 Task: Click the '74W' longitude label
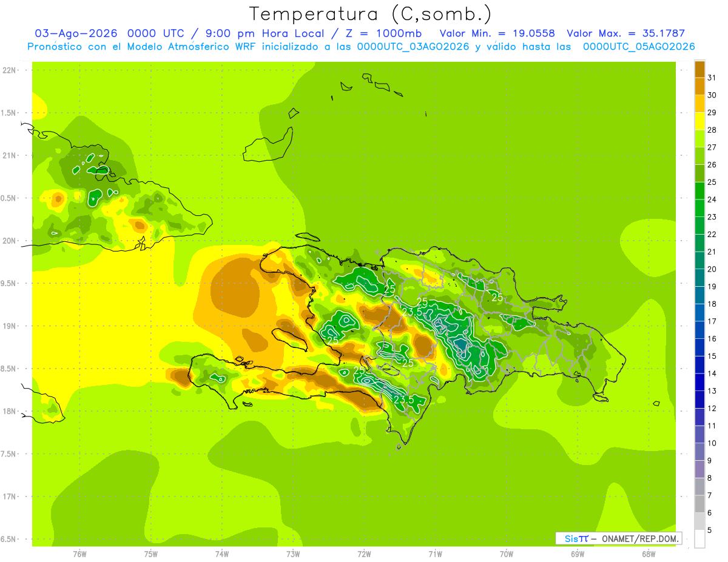tap(221, 554)
